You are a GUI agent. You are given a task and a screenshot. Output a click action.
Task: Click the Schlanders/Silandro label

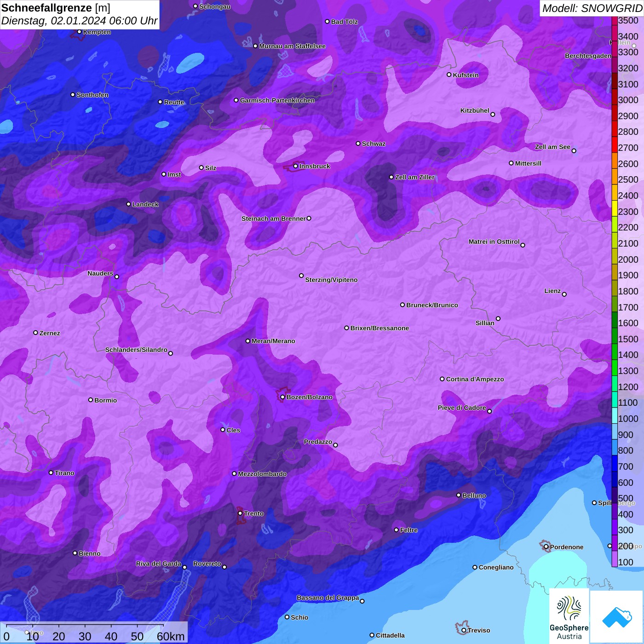(x=136, y=350)
